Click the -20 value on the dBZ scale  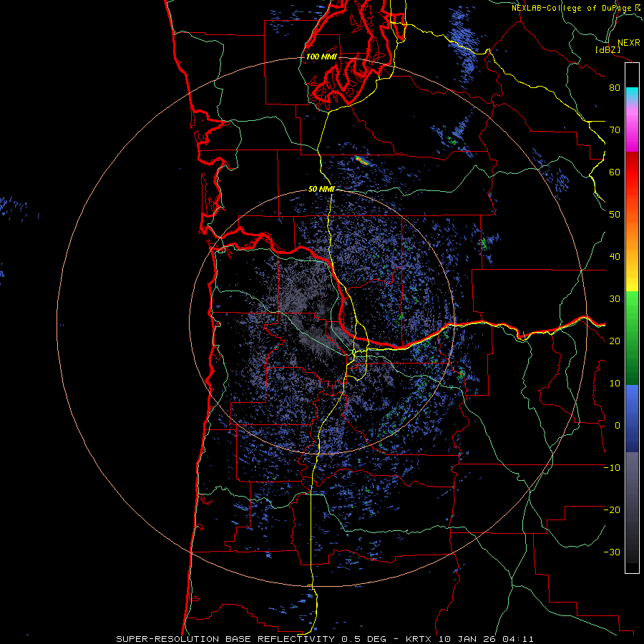point(612,510)
